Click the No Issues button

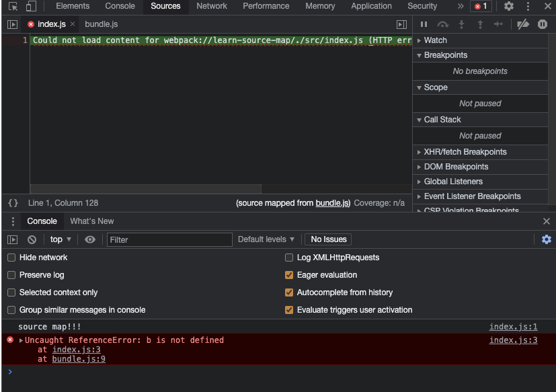click(x=328, y=239)
